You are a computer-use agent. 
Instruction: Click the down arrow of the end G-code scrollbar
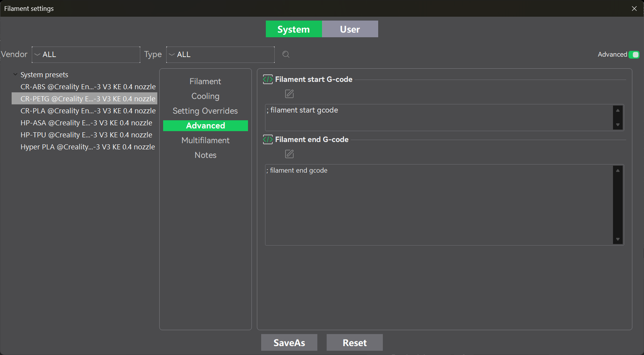[x=618, y=239]
